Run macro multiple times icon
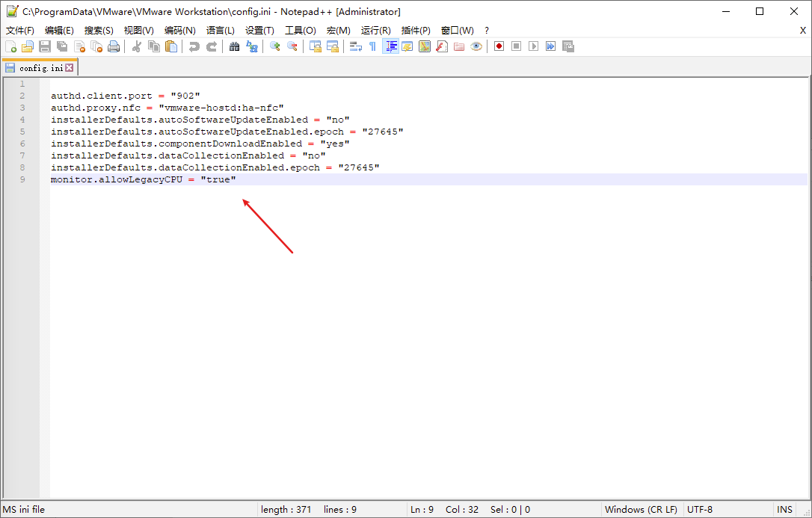This screenshot has width=812, height=518. (551, 46)
